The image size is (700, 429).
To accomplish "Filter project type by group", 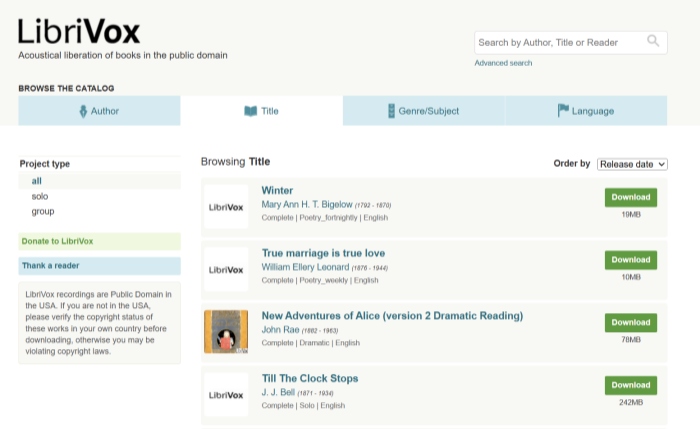I will click(43, 211).
